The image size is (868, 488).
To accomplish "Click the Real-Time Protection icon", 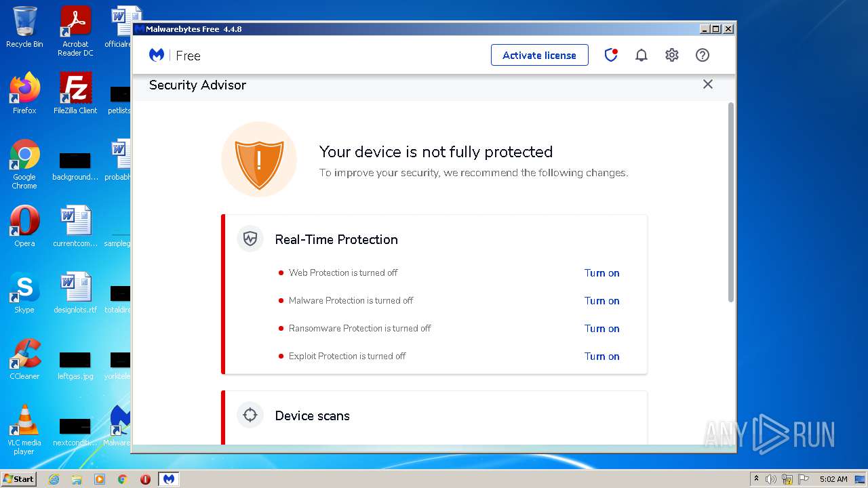I will click(x=250, y=239).
